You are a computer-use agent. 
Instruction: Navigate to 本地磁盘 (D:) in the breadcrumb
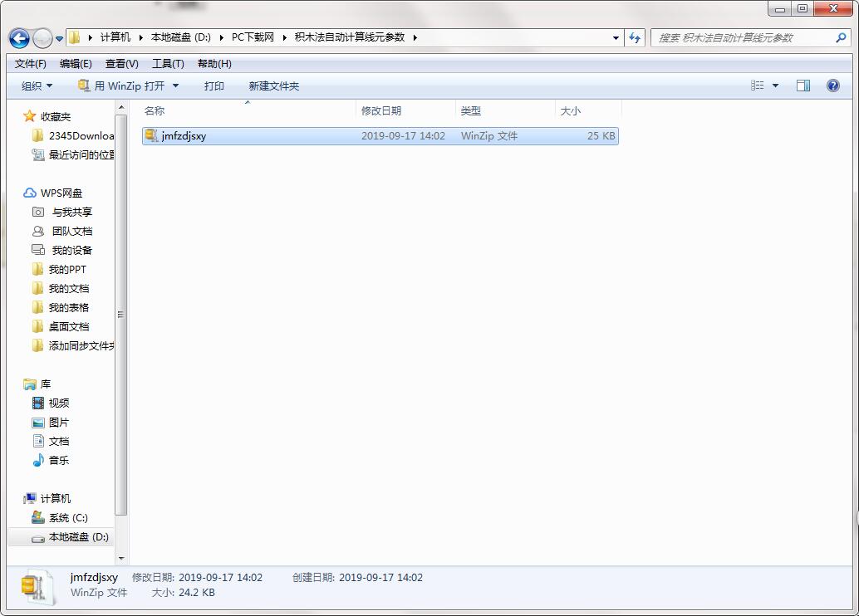click(x=181, y=37)
